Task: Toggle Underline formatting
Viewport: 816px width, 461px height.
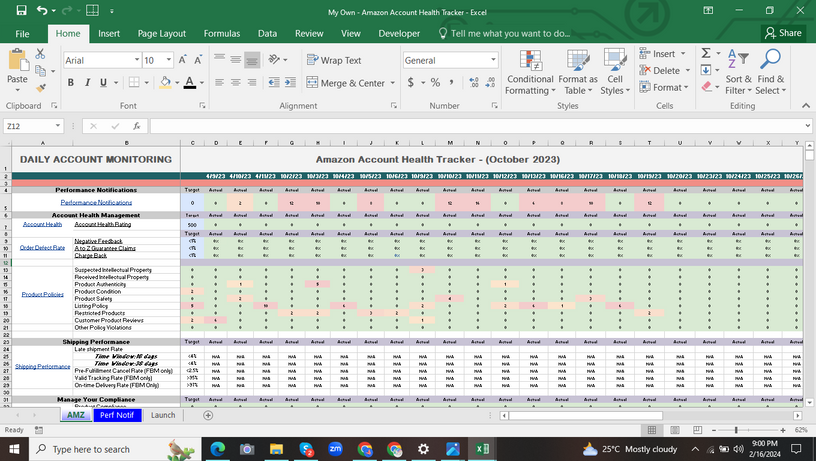Action: [104, 83]
